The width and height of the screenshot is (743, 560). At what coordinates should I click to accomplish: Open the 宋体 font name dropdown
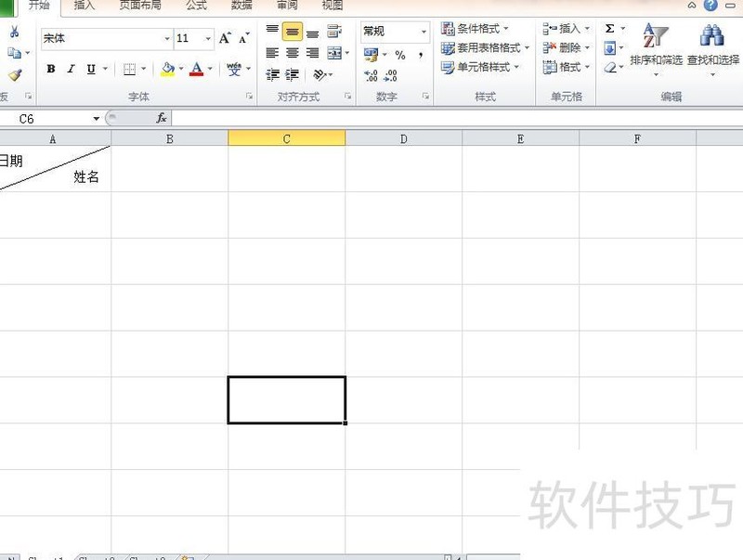tap(167, 38)
